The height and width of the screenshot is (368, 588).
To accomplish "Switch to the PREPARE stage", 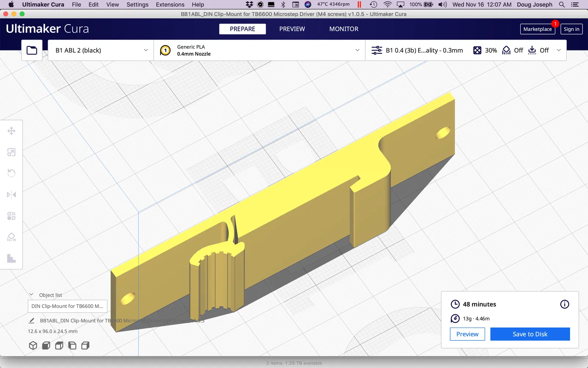I will click(x=243, y=29).
